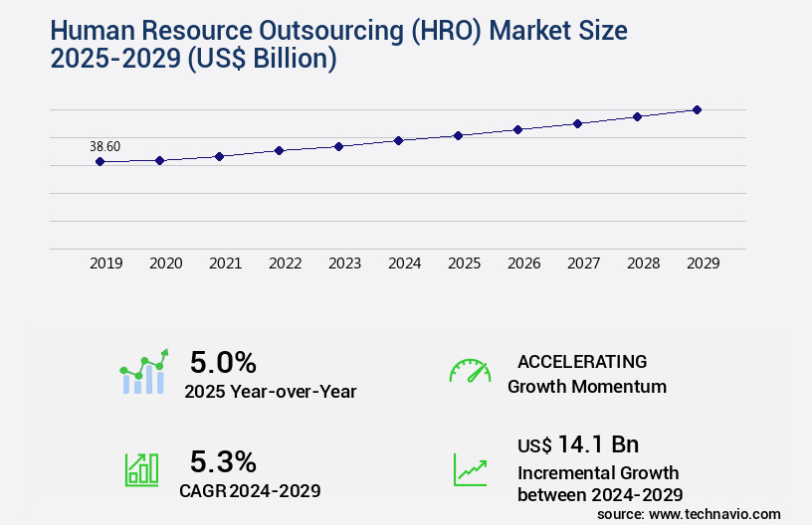Image resolution: width=812 pixels, height=525 pixels.
Task: Click the 38.60 value label
Action: 104,146
